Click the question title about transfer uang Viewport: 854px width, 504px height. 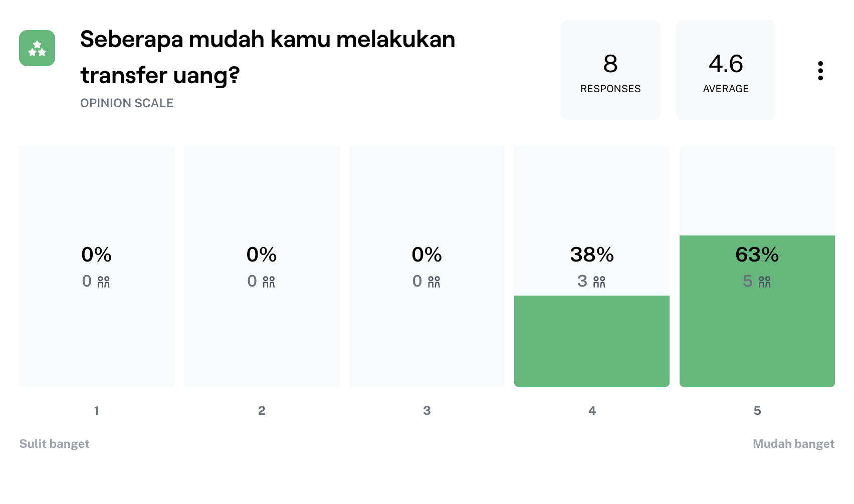click(268, 57)
